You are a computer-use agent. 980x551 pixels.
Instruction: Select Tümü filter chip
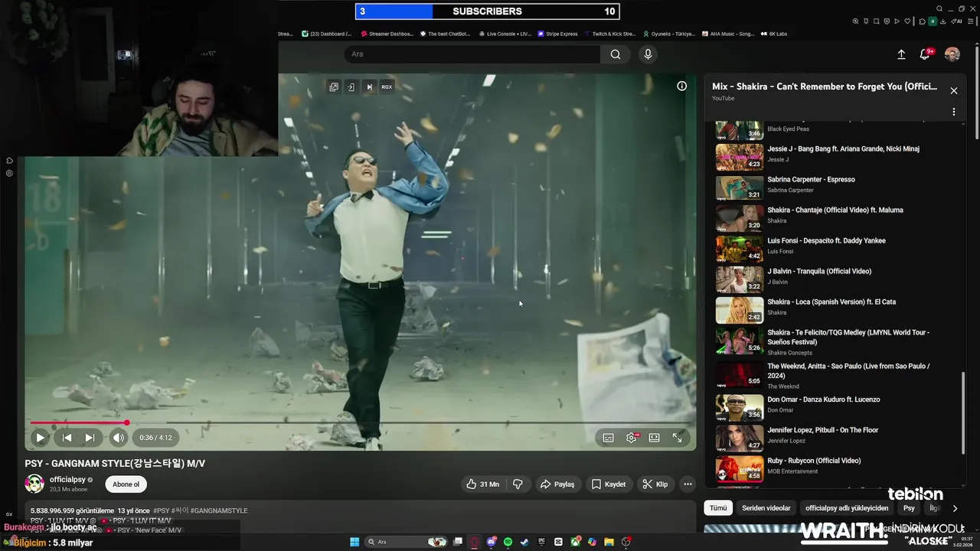pos(718,508)
